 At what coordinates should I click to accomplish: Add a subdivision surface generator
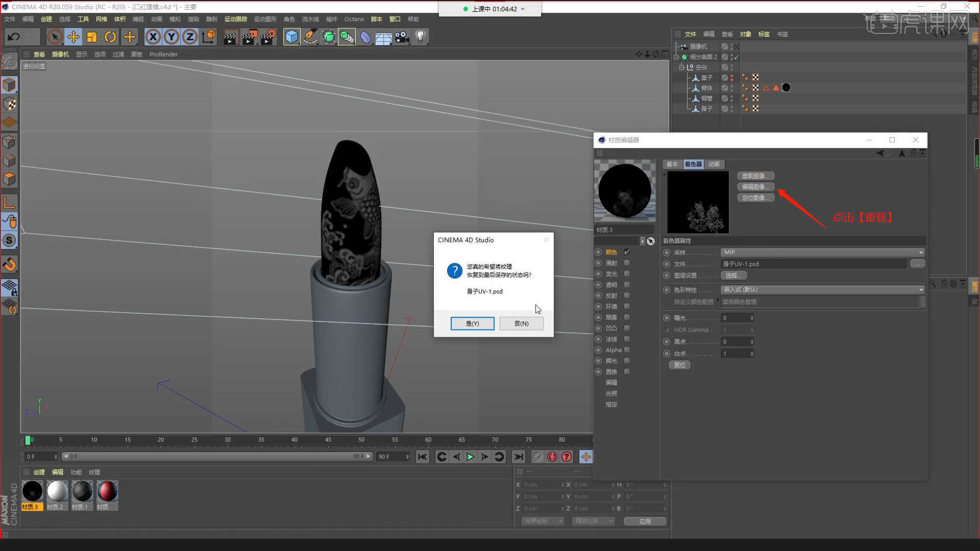tap(329, 37)
